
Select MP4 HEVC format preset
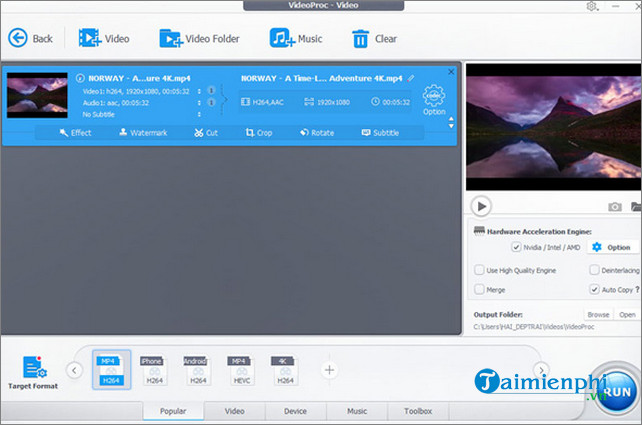click(x=240, y=370)
